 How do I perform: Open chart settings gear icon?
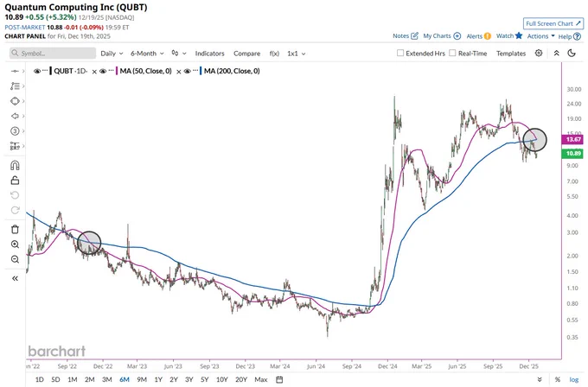[x=539, y=54]
